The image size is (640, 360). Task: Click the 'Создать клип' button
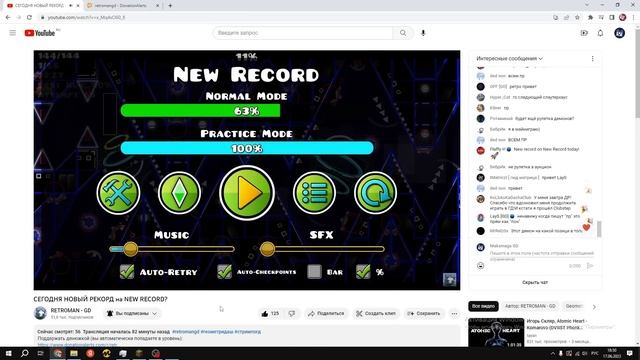tap(376, 313)
